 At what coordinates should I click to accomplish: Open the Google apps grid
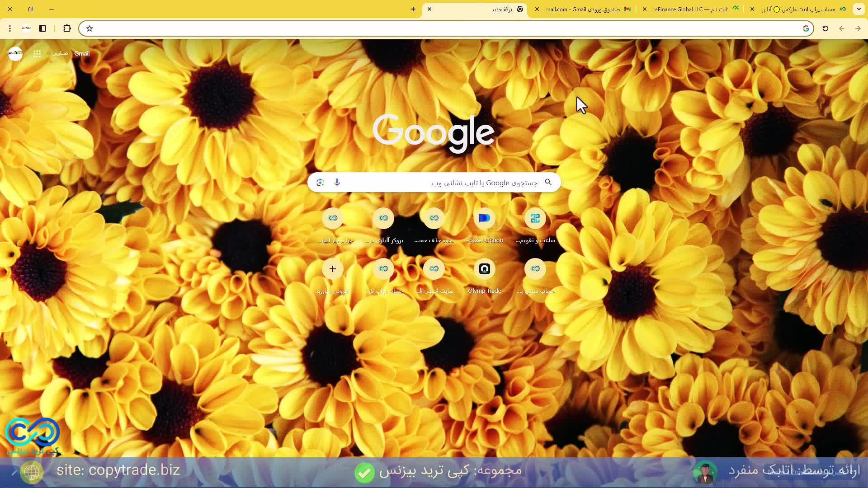[x=37, y=54]
